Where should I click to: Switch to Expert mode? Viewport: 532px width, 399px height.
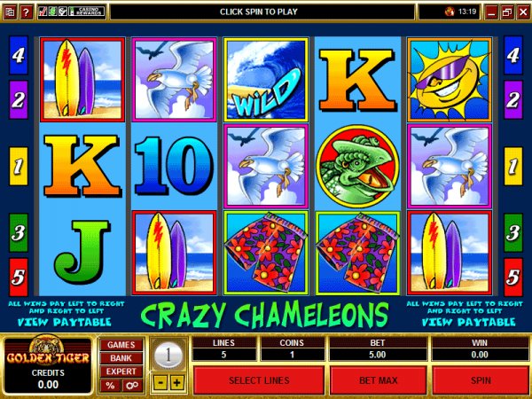click(121, 372)
